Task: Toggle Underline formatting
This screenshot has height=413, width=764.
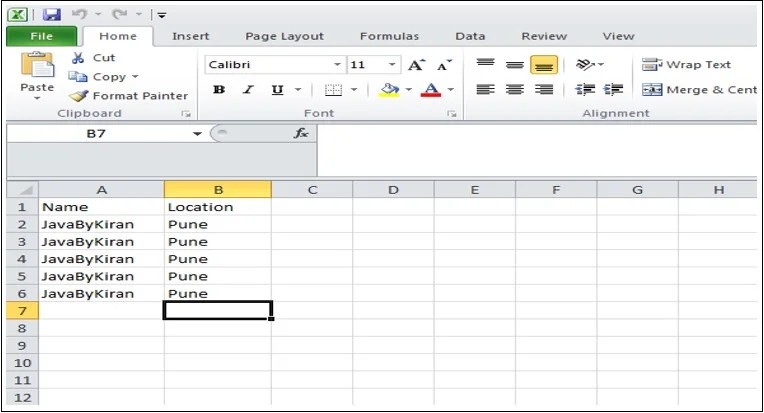Action: pos(277,90)
